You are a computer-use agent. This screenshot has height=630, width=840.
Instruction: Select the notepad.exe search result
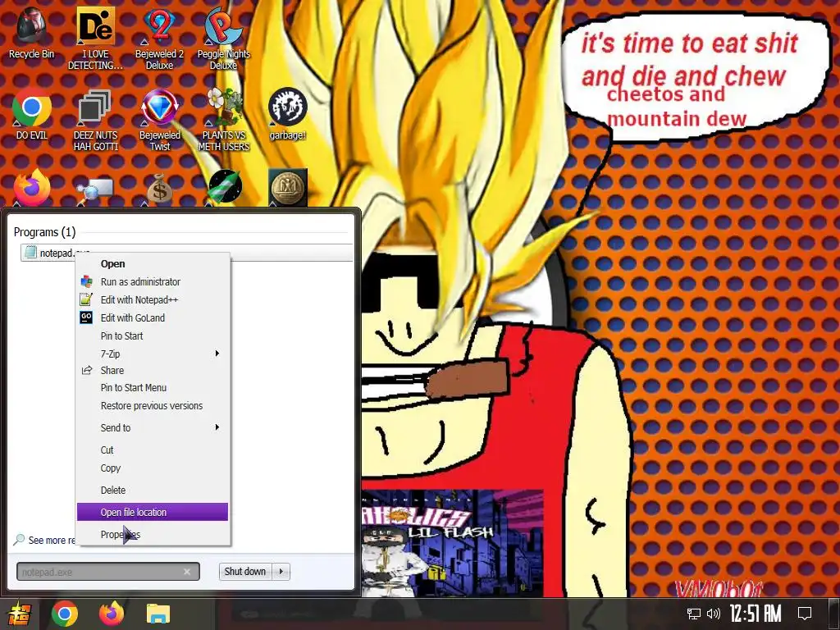[186, 253]
